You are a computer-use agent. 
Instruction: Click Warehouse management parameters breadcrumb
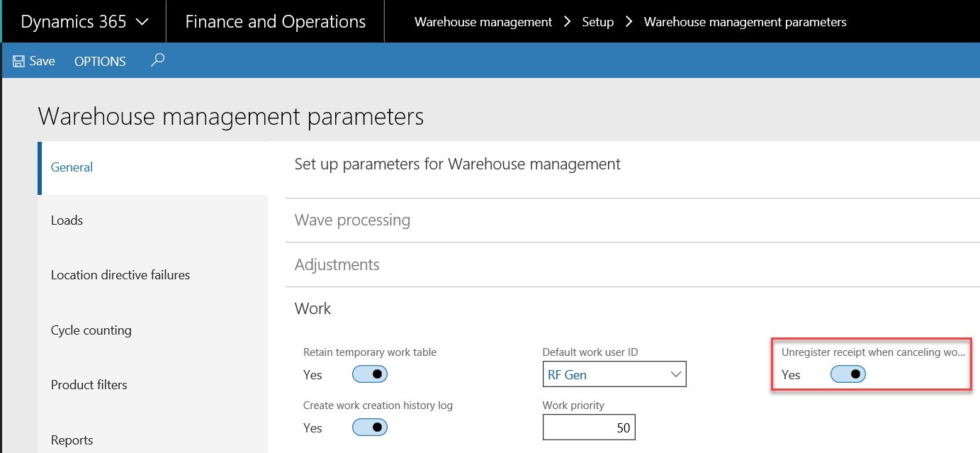pyautogui.click(x=745, y=22)
